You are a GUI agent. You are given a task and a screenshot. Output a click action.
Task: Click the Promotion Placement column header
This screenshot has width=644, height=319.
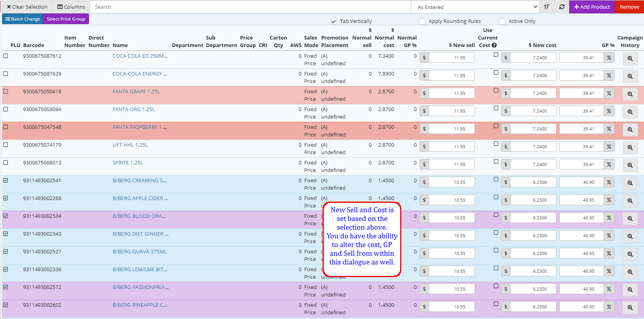coord(335,42)
